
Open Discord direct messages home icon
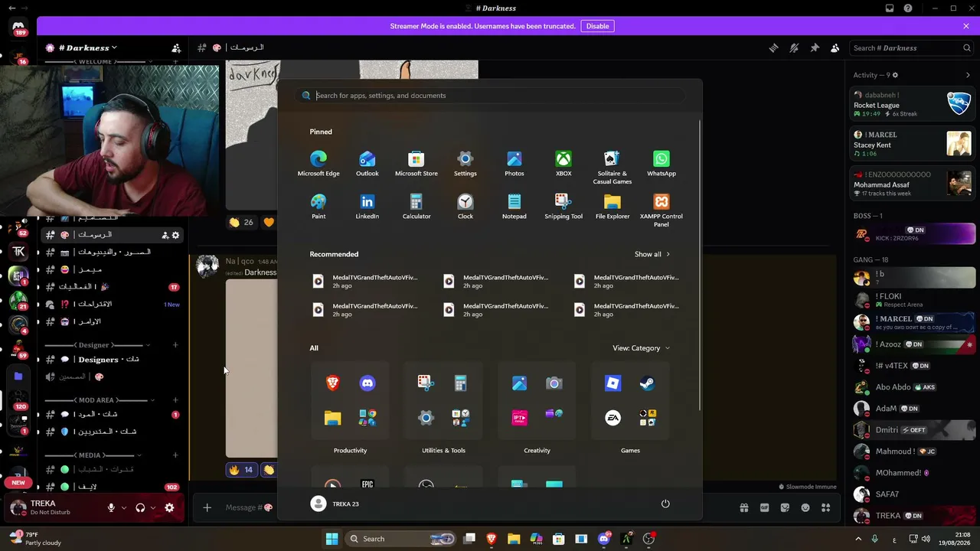point(18,28)
